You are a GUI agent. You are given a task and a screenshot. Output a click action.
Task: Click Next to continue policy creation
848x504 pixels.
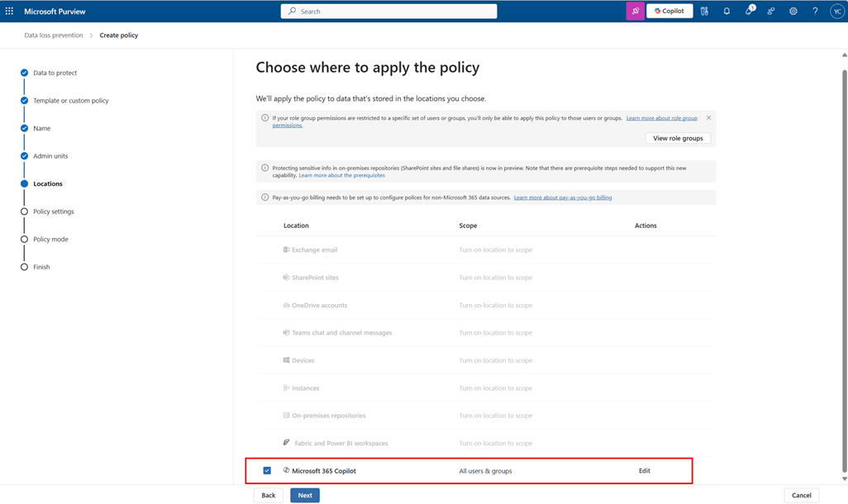304,495
